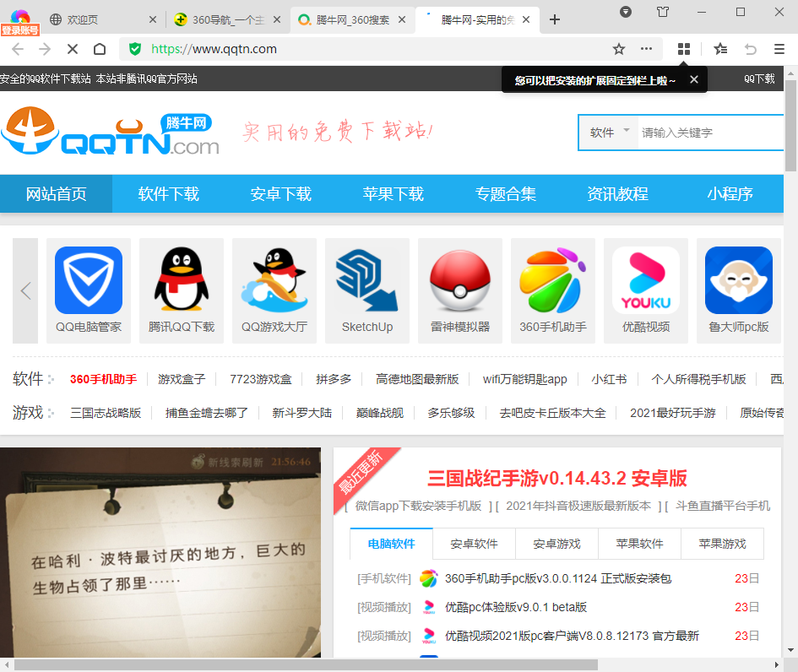Open the 三国志战略版 game link
The image size is (798, 672).
[106, 413]
